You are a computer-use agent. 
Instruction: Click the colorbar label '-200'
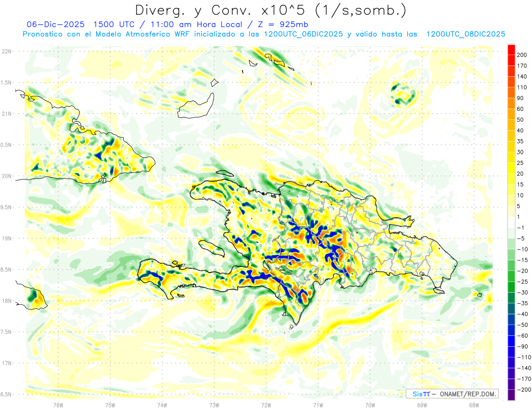pyautogui.click(x=524, y=390)
